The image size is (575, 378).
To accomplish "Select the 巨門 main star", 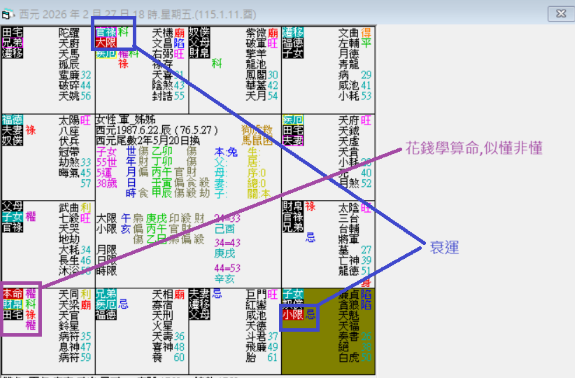I will (x=256, y=294).
